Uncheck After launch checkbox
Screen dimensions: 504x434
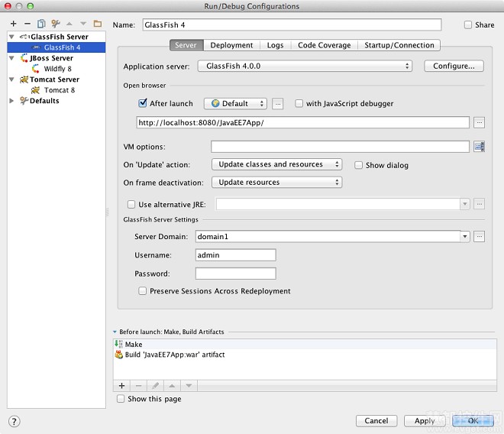pos(142,103)
